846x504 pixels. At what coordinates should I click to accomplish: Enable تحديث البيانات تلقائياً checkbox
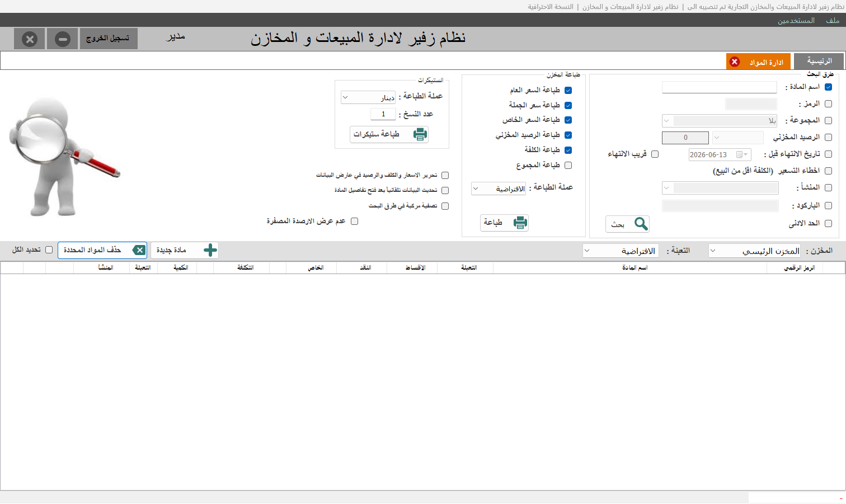[x=445, y=190]
